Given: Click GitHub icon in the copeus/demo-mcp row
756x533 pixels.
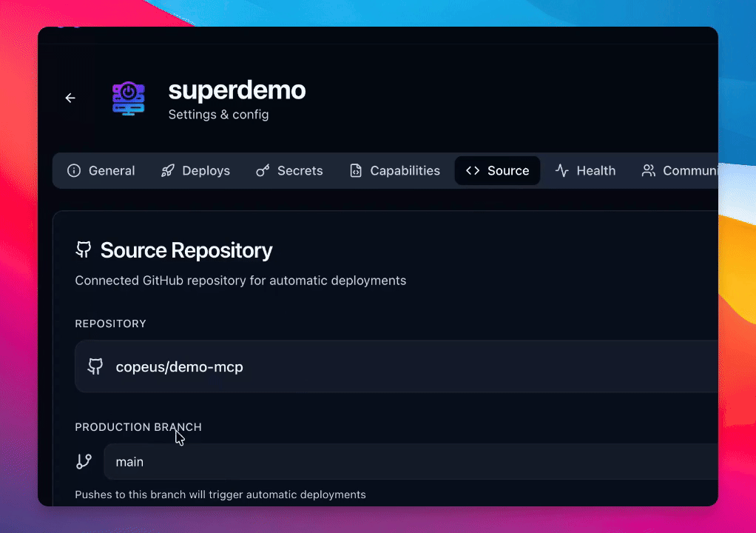Looking at the screenshot, I should (95, 366).
